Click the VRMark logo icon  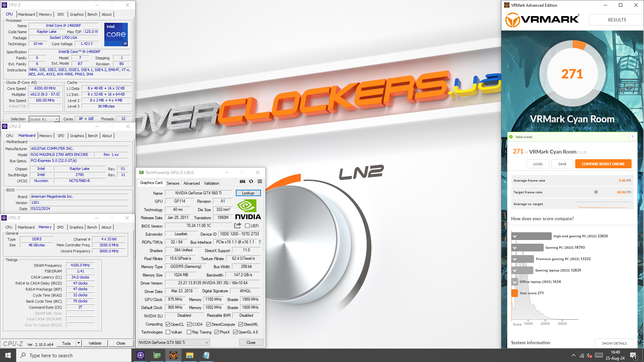tap(513, 20)
